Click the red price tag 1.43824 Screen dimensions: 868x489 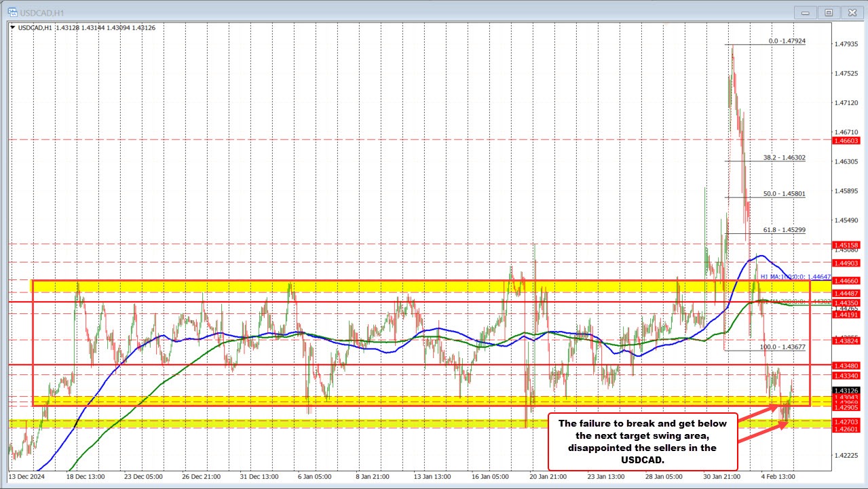coord(846,340)
